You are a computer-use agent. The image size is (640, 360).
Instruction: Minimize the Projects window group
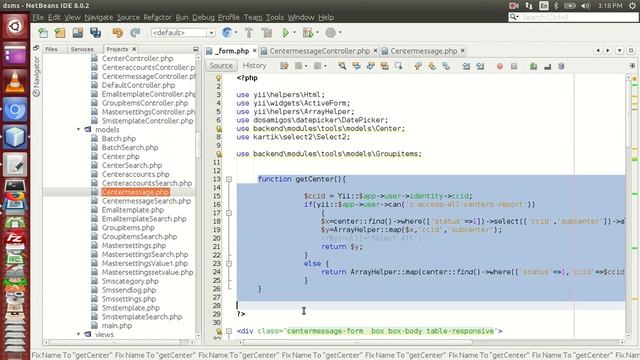(196, 49)
